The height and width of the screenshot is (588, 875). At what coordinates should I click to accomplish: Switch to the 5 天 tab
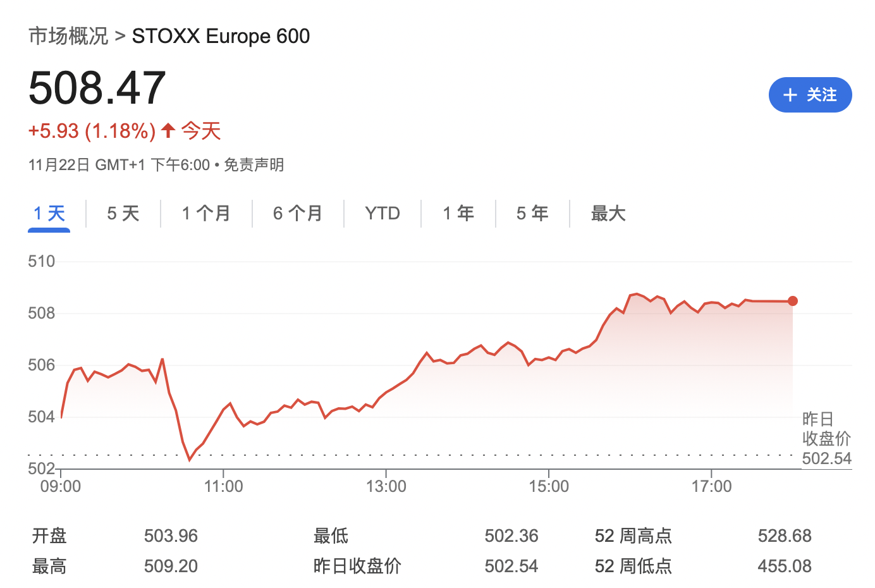point(123,214)
